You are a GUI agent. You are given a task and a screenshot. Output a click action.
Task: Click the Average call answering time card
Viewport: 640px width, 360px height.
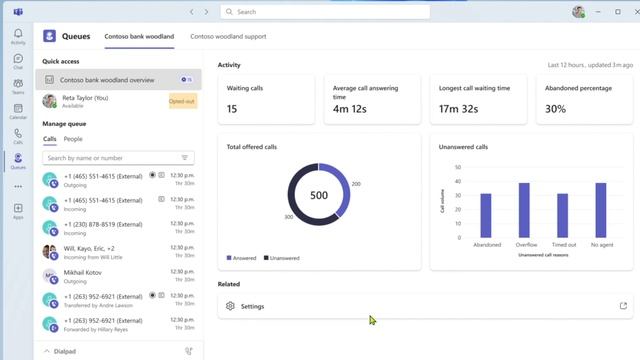(x=372, y=99)
